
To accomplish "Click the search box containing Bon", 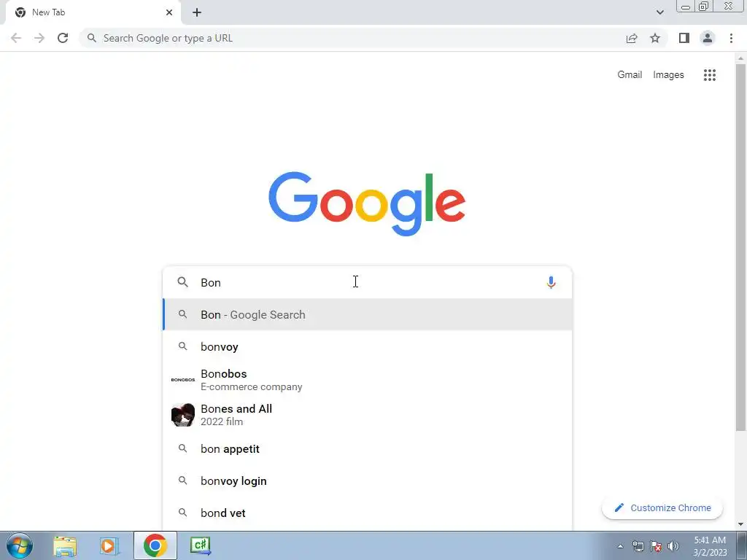I will [x=368, y=282].
